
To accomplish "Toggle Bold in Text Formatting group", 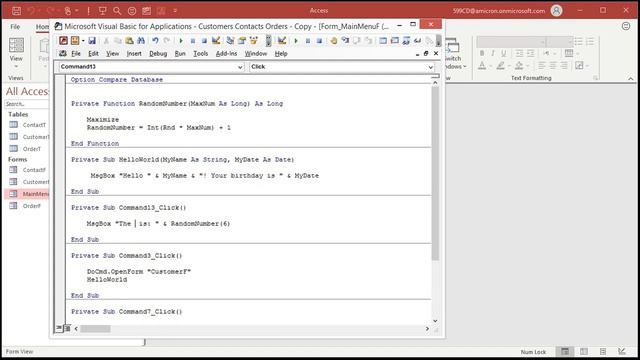I will click(x=482, y=53).
